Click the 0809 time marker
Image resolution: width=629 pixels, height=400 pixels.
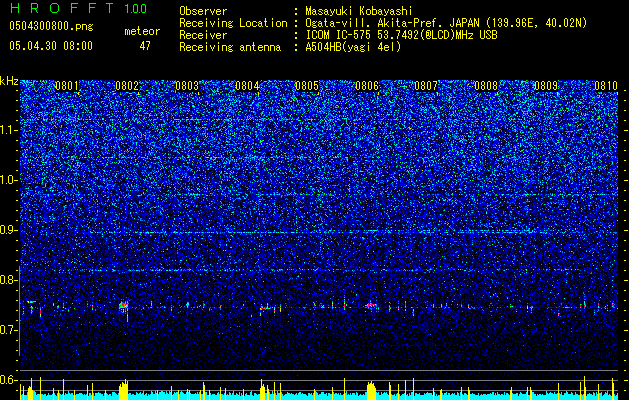click(x=546, y=86)
